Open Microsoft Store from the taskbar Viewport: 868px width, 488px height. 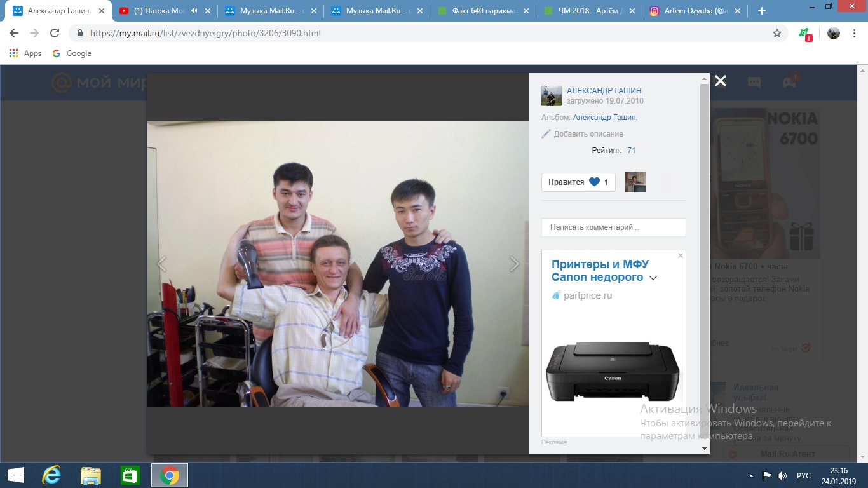point(130,475)
